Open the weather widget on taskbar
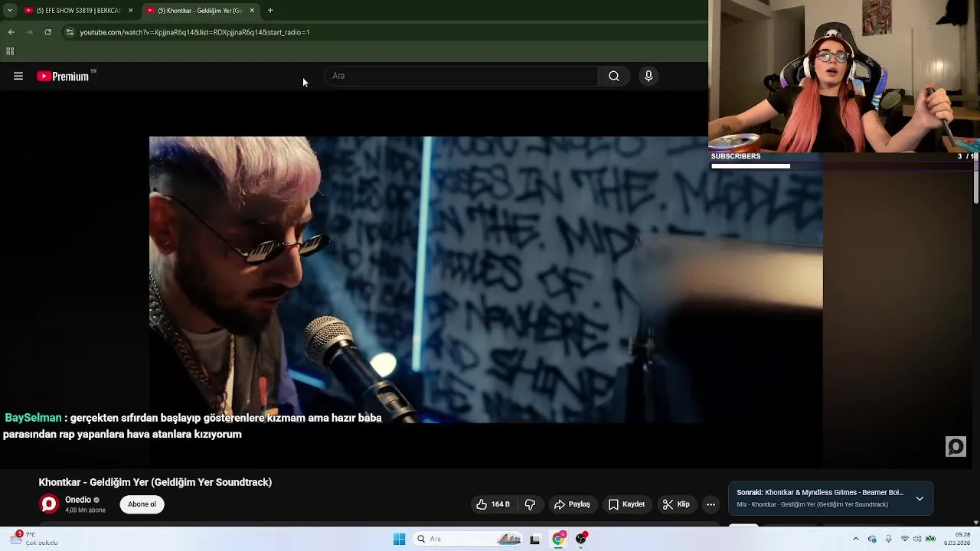The image size is (980, 551). click(34, 539)
